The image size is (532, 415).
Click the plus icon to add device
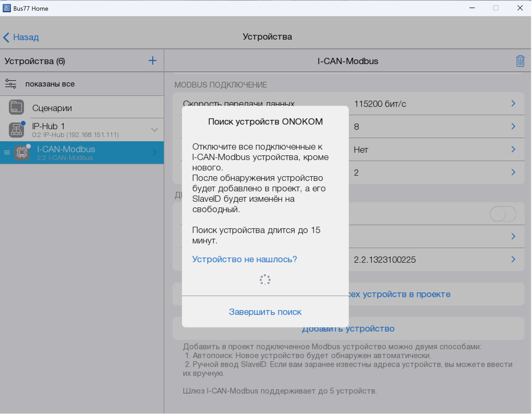(x=152, y=61)
